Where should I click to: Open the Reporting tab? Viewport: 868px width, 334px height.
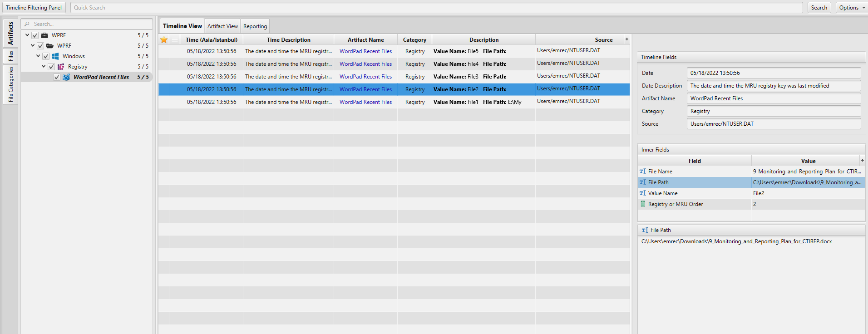[x=255, y=26]
